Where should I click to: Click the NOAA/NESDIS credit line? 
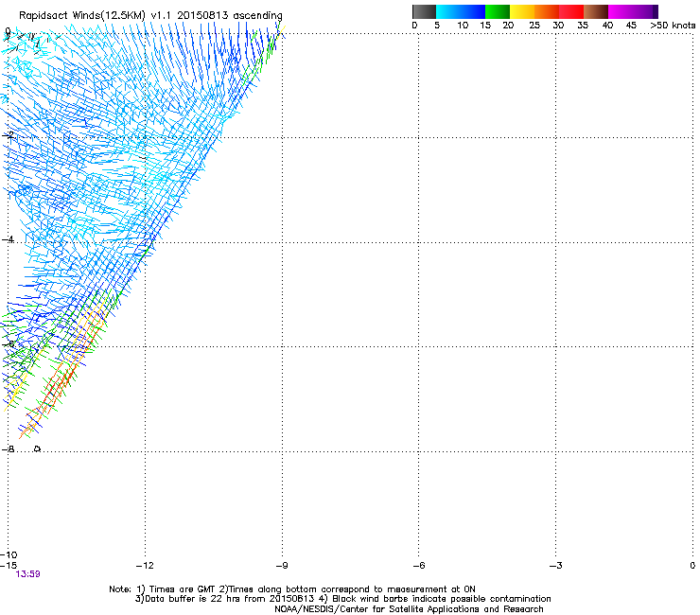[409, 609]
